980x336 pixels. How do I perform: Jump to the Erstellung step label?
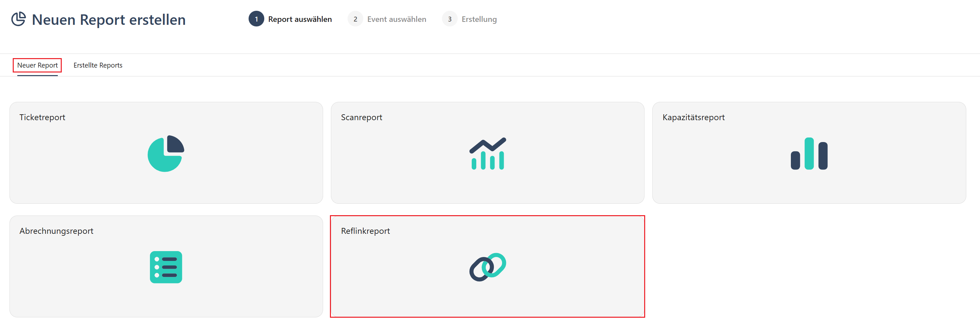479,19
